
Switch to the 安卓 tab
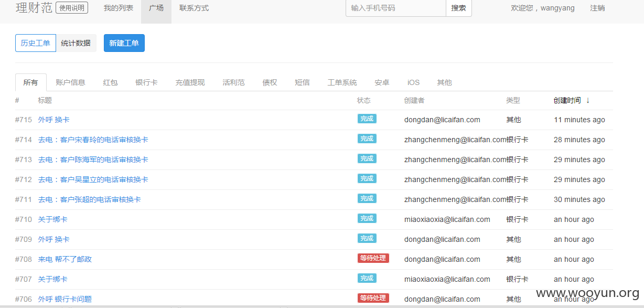[x=382, y=82]
